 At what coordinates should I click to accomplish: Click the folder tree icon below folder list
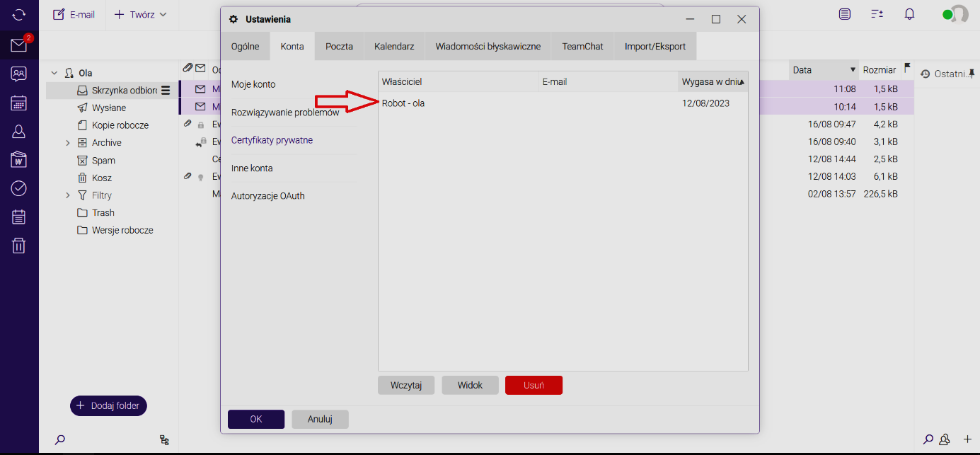tap(164, 439)
